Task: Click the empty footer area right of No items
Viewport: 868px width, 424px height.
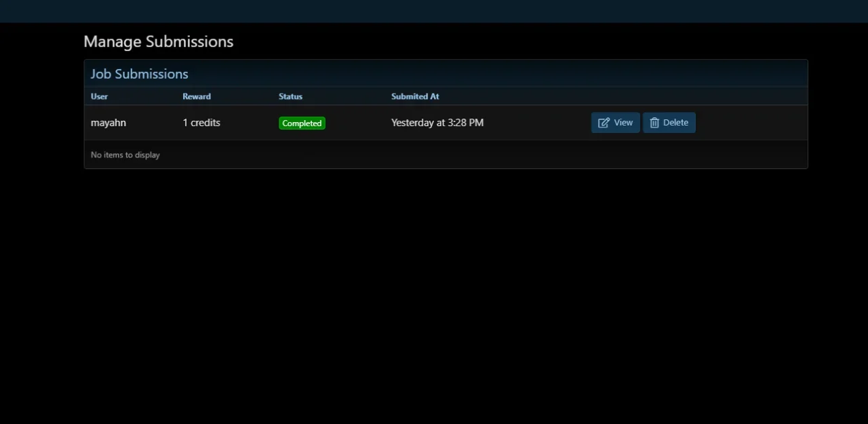Action: 475,155
